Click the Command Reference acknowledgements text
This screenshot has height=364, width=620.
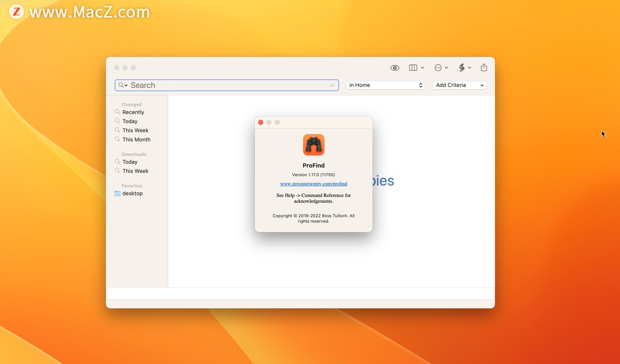coord(314,198)
